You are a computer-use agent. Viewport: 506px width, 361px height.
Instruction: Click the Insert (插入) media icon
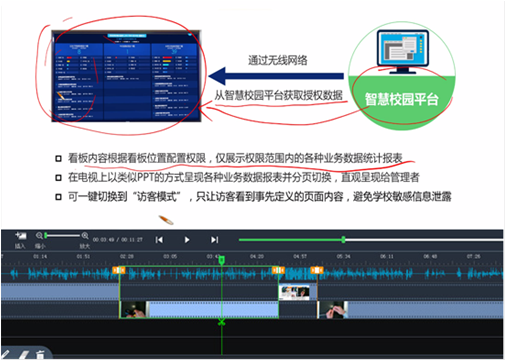[x=21, y=236]
